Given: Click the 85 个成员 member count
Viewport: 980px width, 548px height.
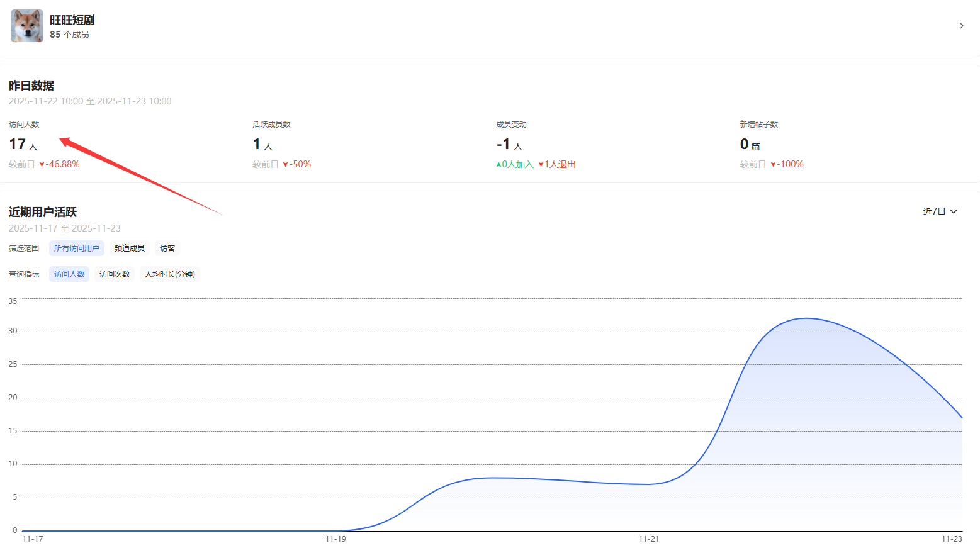Looking at the screenshot, I should coord(69,35).
